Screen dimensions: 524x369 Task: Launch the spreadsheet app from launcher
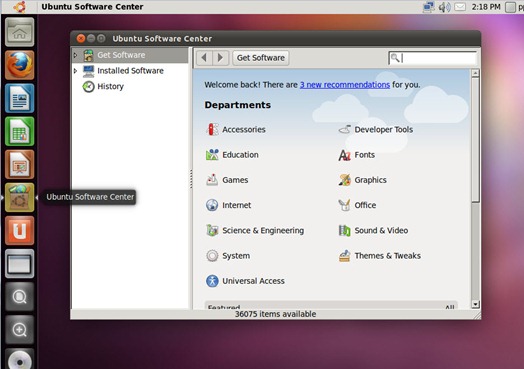coord(19,131)
